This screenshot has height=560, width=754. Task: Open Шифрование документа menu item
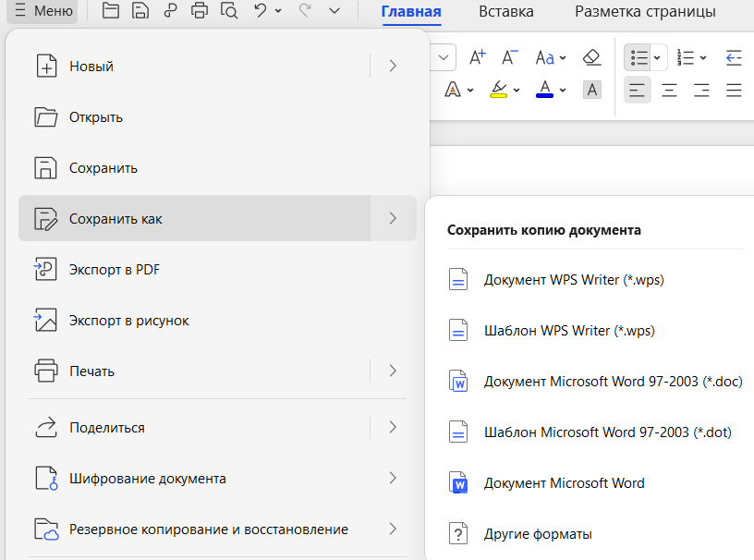coord(217,478)
